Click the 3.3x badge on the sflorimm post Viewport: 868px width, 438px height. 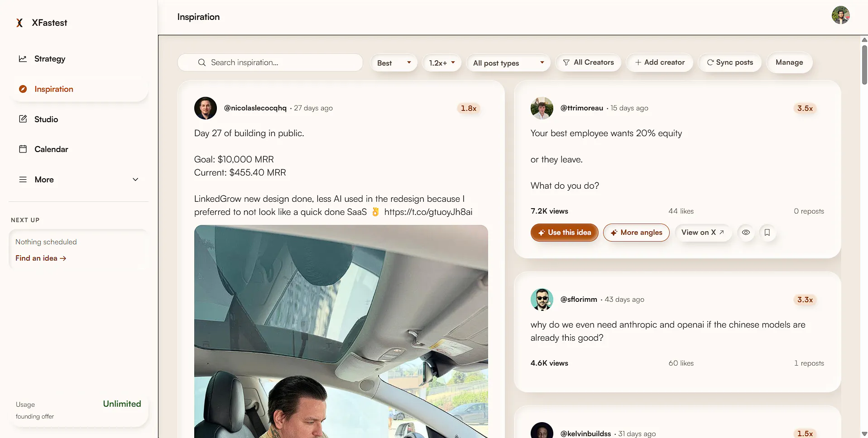click(x=805, y=300)
